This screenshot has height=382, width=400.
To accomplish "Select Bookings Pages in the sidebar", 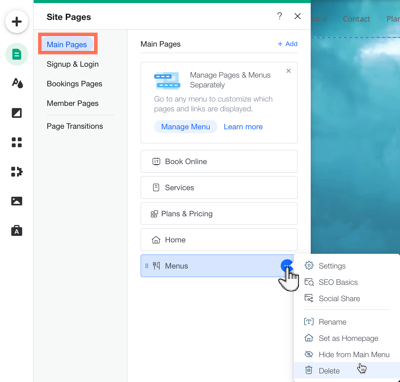I will point(74,84).
